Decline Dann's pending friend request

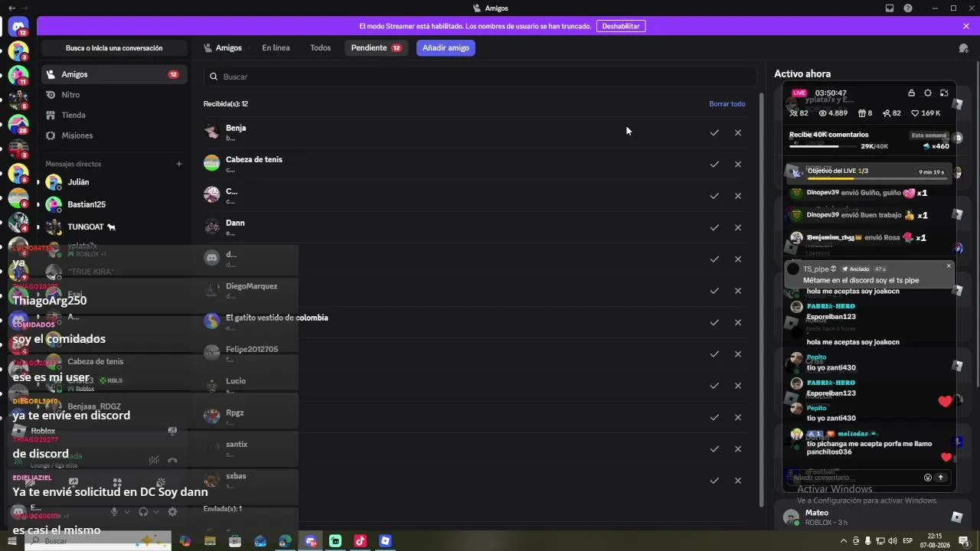coord(738,227)
